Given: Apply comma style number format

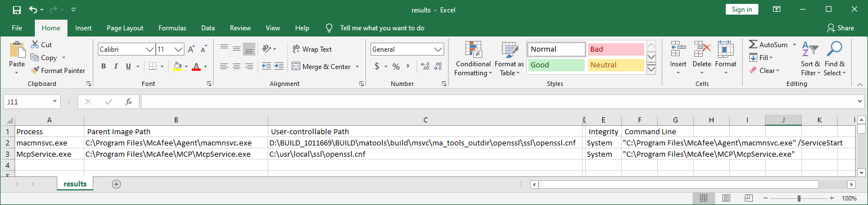Looking at the screenshot, I should [408, 67].
